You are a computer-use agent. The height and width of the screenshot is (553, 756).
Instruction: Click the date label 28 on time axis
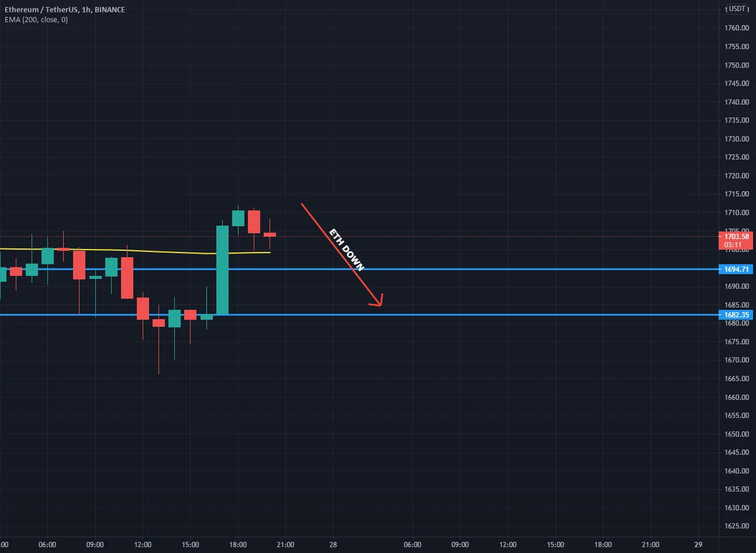pyautogui.click(x=333, y=545)
